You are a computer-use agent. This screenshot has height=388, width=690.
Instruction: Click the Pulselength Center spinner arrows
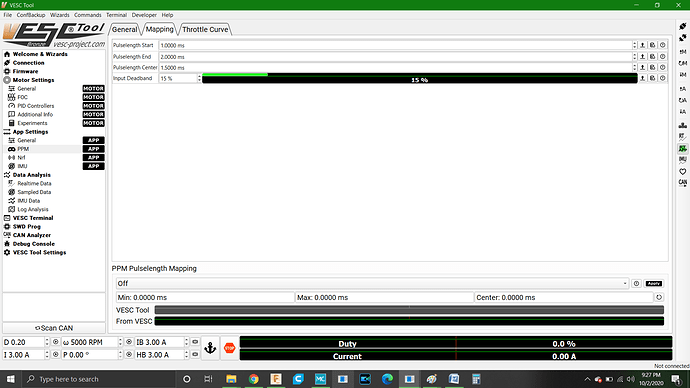coord(635,67)
